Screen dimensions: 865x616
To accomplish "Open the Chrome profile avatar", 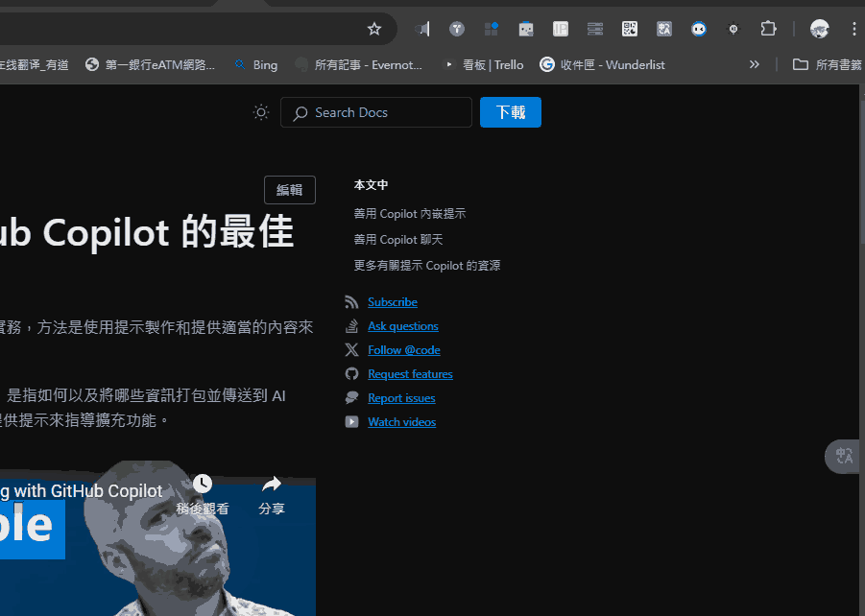I will 819,29.
